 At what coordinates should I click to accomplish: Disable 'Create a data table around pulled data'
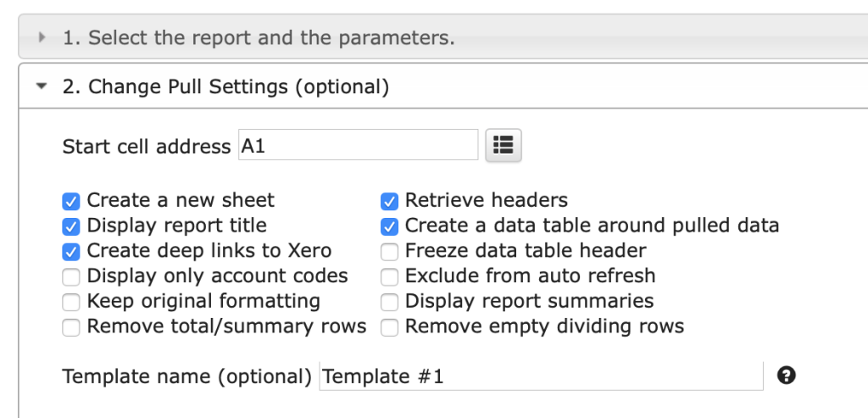point(389,226)
